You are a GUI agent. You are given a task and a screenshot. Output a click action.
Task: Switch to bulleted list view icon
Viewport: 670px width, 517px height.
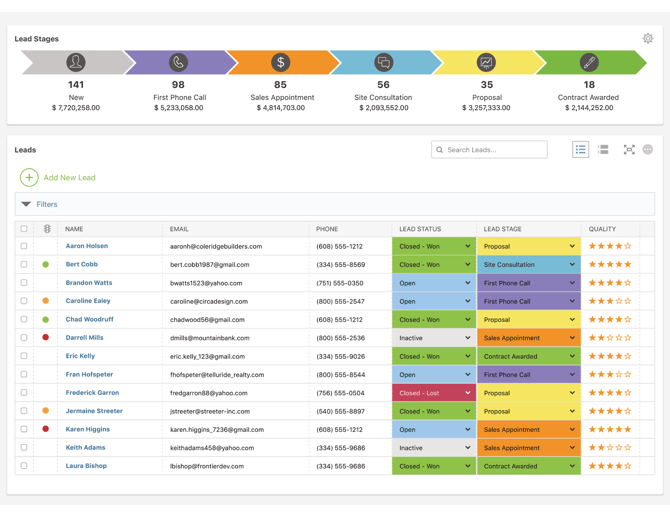[580, 150]
